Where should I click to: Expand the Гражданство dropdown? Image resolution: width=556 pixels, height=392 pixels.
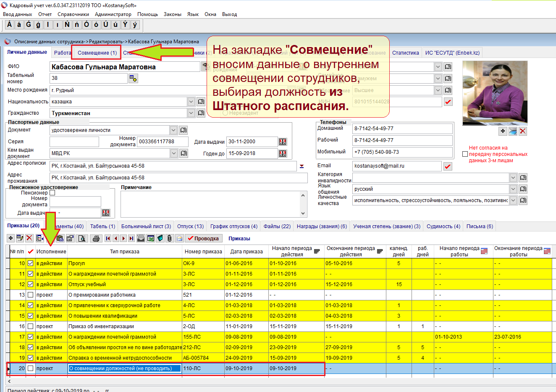(191, 113)
